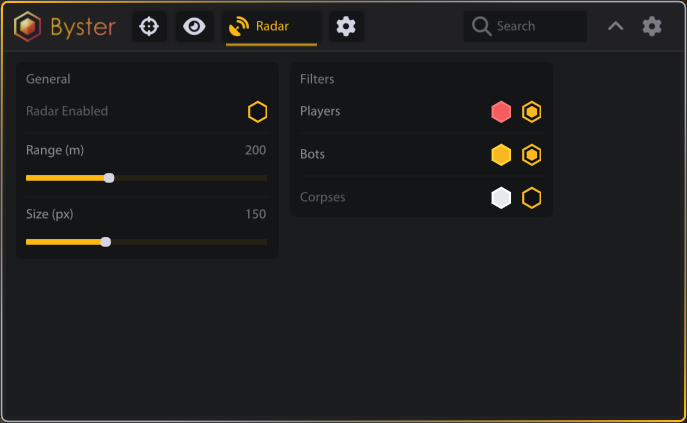
Task: Click the Search field
Action: pos(535,27)
